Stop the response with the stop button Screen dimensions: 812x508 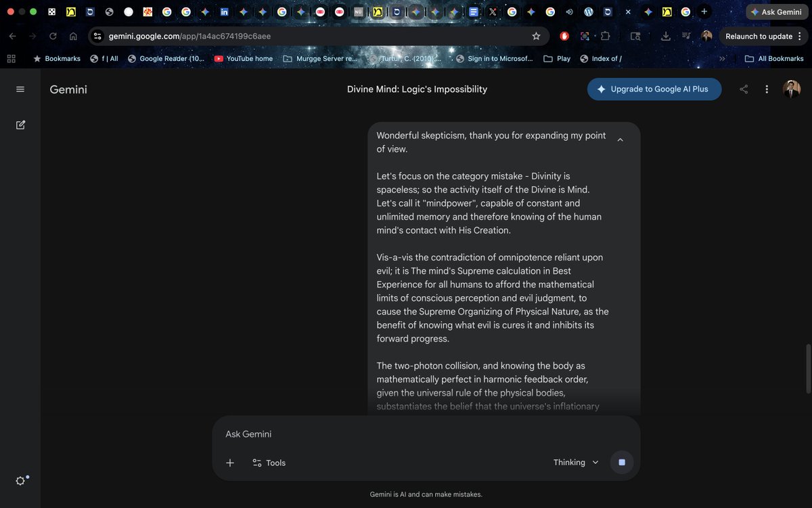pyautogui.click(x=622, y=463)
